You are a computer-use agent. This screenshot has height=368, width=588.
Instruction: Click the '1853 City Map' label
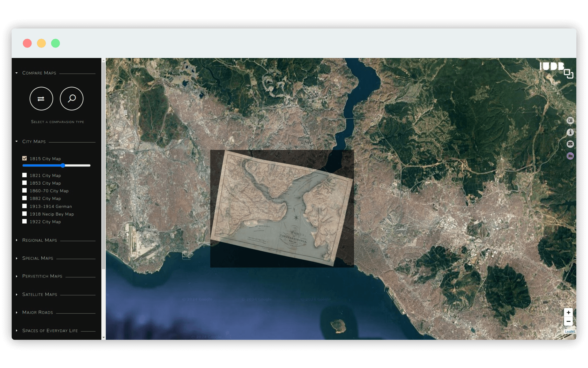point(45,183)
